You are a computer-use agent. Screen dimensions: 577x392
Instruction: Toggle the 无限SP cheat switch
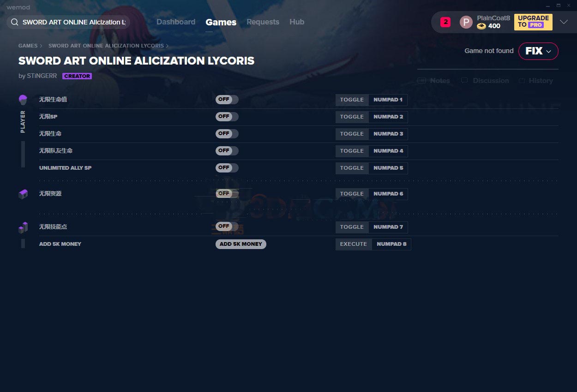pyautogui.click(x=227, y=117)
